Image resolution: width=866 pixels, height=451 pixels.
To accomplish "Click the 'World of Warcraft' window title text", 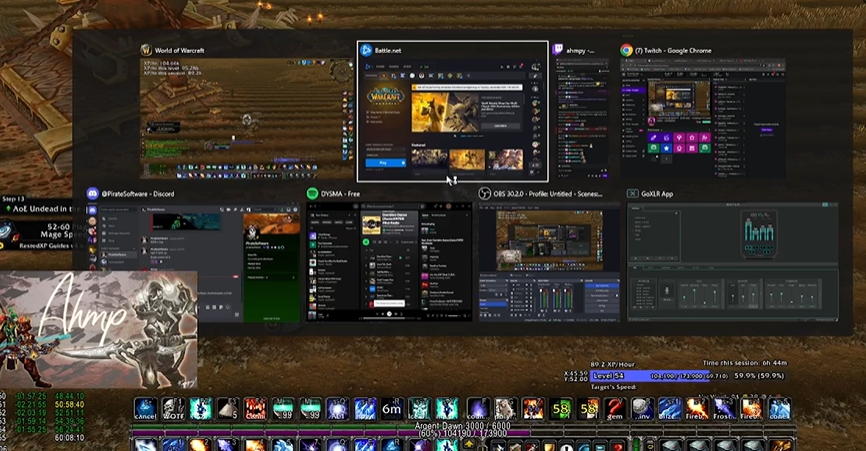I will click(179, 50).
